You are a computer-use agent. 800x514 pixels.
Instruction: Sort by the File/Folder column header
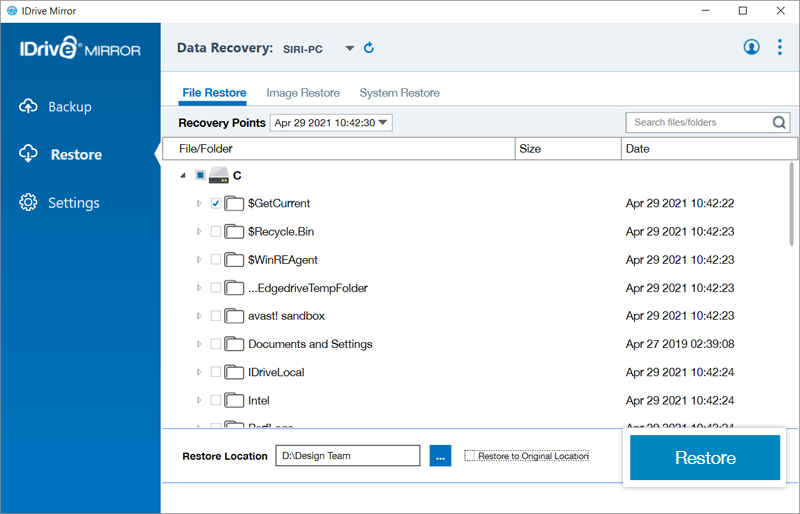pyautogui.click(x=339, y=149)
